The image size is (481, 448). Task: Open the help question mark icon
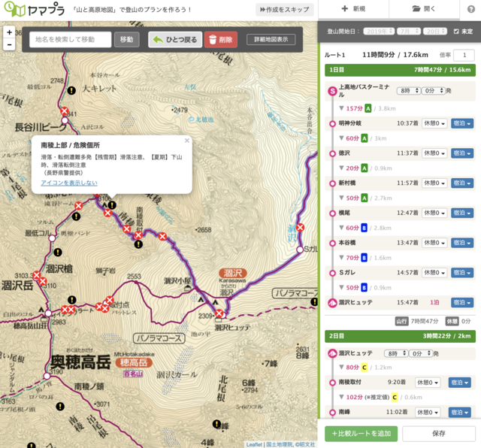click(x=470, y=9)
